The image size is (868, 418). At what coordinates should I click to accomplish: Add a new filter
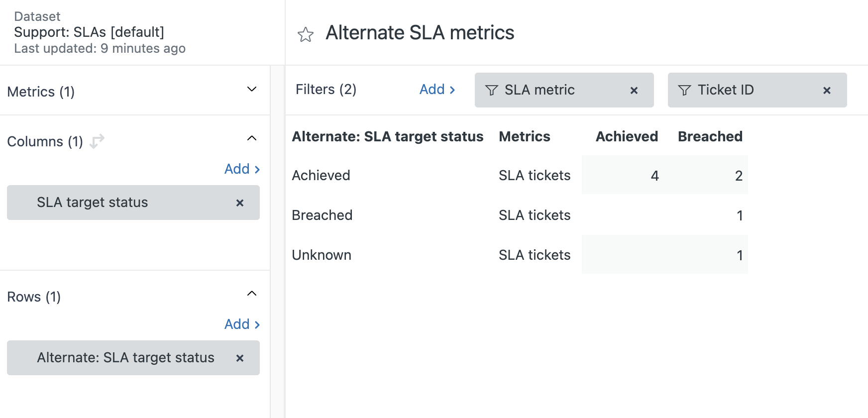(x=437, y=90)
